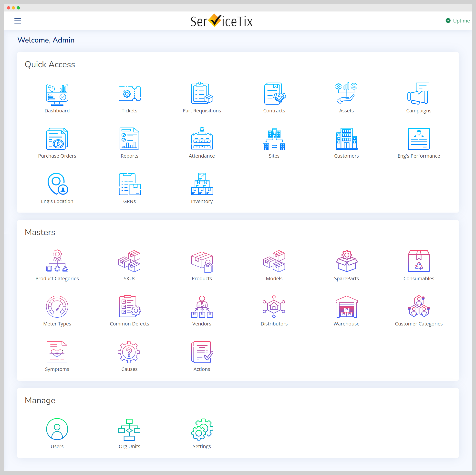Click the ServiceTix logo

(221, 21)
